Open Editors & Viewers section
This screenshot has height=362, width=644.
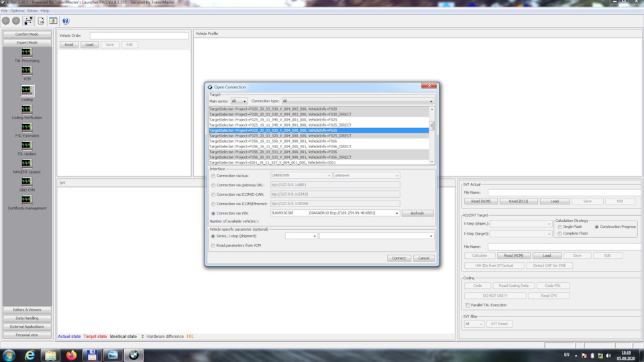(x=27, y=310)
